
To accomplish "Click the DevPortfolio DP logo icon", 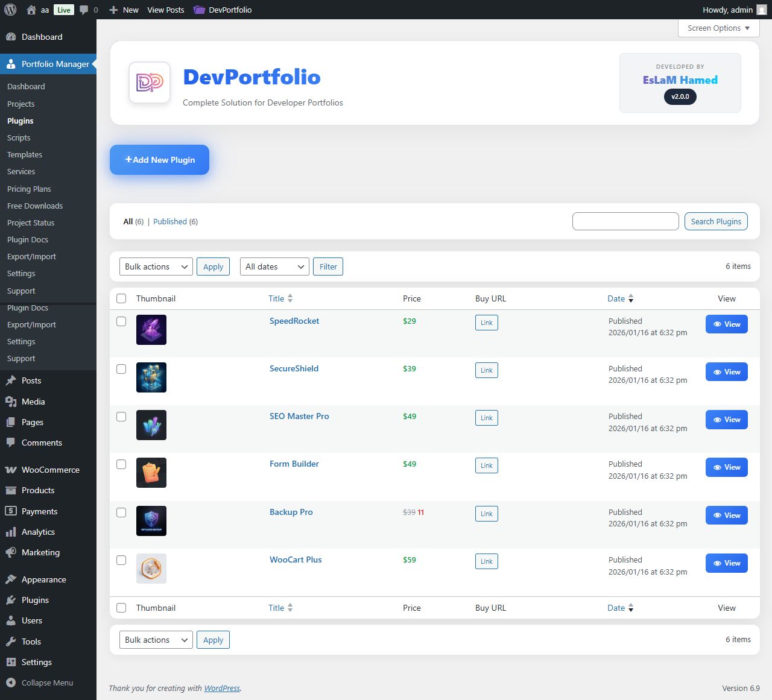I will [x=150, y=83].
